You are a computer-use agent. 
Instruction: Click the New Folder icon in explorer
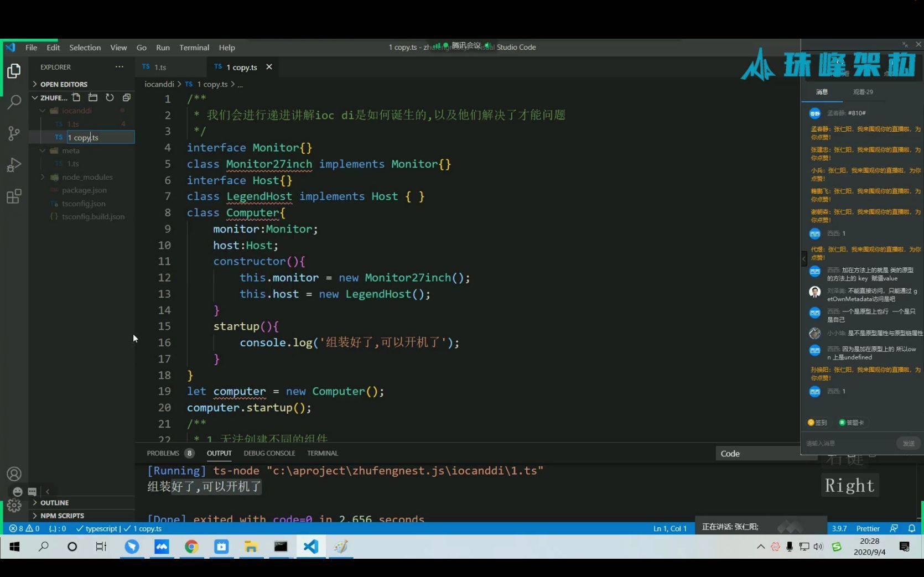click(93, 97)
